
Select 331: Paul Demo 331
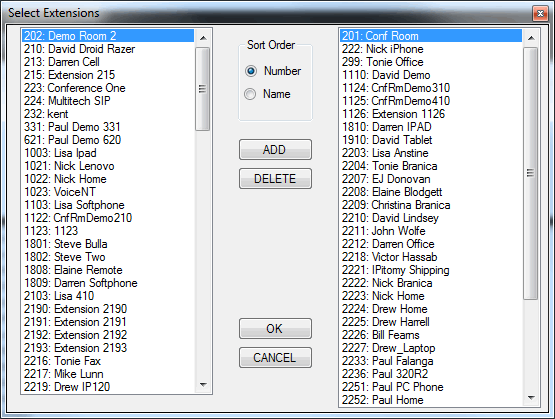(x=108, y=127)
